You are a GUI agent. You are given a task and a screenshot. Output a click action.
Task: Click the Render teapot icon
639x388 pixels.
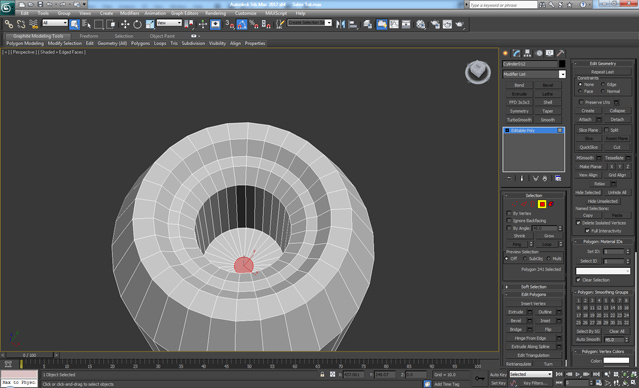(460, 24)
